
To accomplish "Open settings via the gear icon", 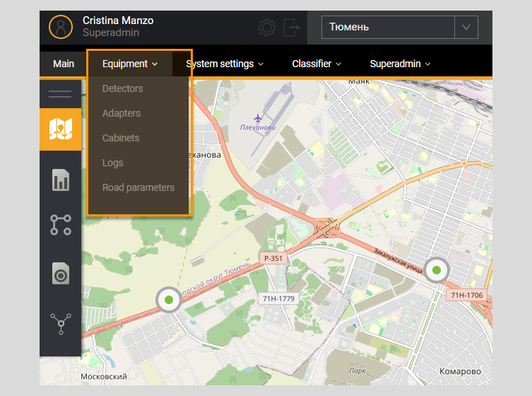I will 267,28.
